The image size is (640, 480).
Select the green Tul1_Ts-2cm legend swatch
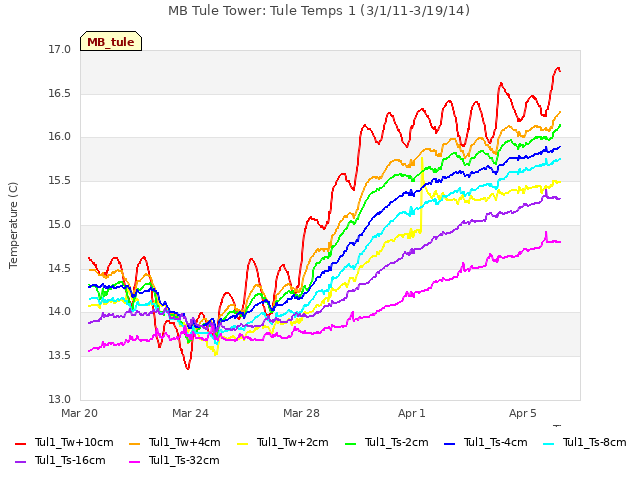coord(351,444)
